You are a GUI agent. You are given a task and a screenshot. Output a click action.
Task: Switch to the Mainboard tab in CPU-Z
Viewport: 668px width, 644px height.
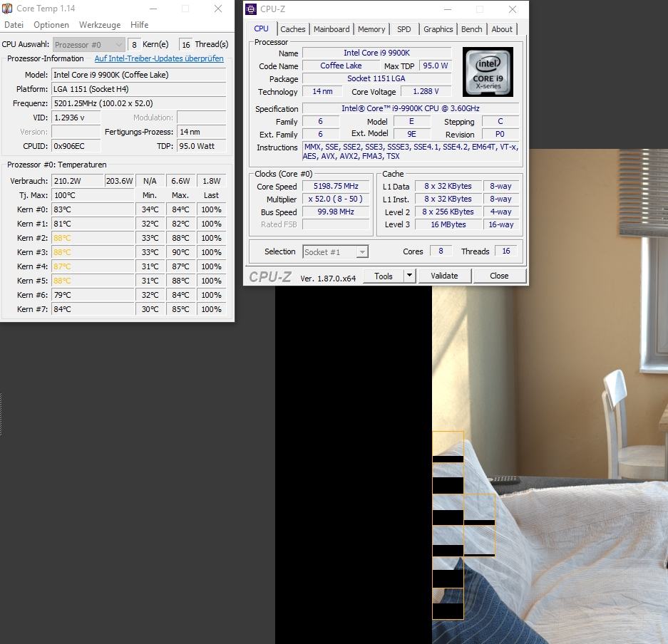332,29
